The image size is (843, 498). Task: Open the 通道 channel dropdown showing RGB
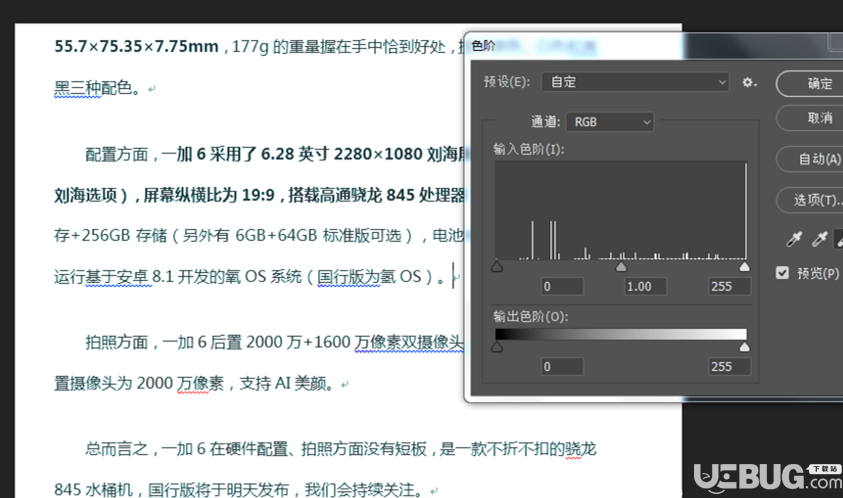pyautogui.click(x=610, y=122)
